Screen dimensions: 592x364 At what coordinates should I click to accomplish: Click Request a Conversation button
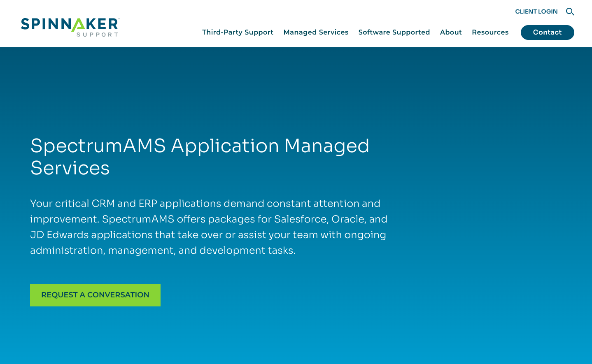pyautogui.click(x=95, y=295)
